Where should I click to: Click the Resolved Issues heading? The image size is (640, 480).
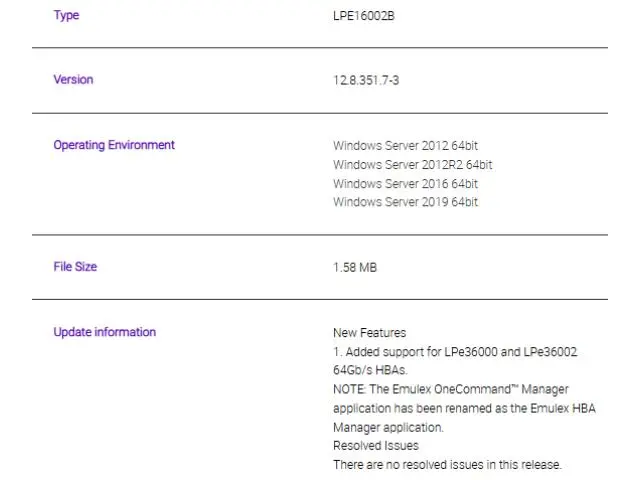(375, 446)
